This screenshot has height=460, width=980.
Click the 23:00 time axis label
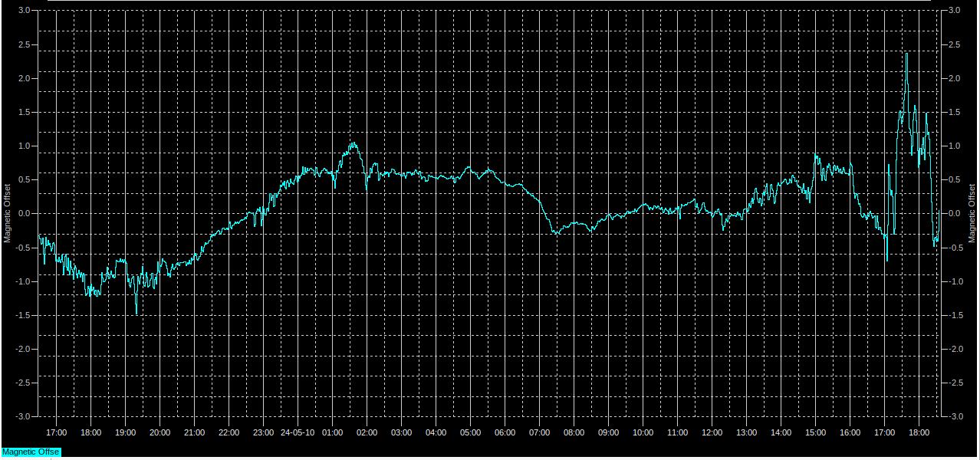(x=264, y=432)
